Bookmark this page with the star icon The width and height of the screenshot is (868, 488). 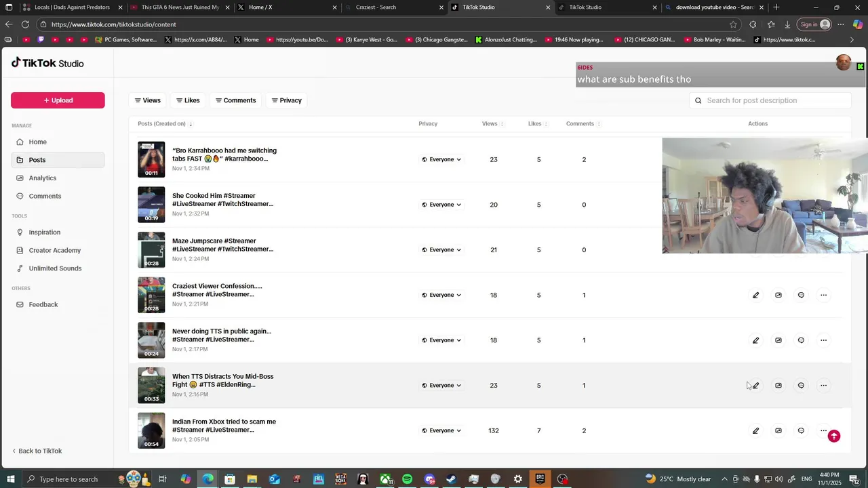733,24
